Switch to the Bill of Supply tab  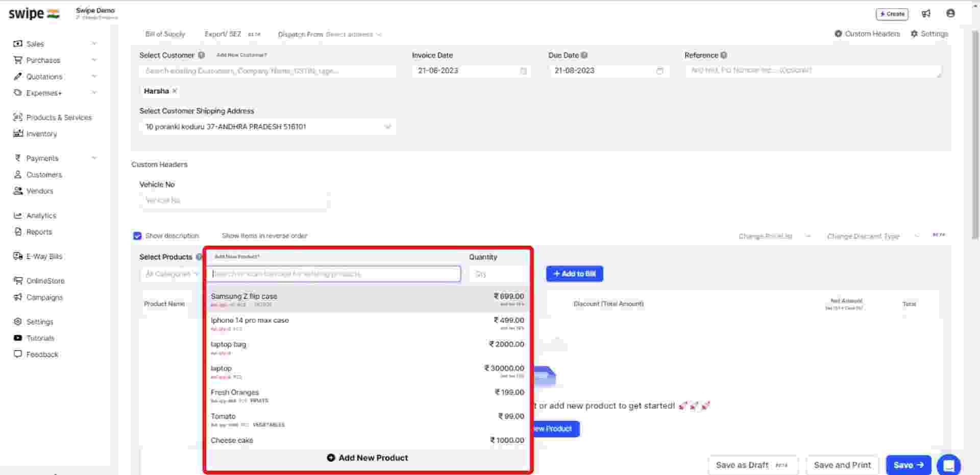point(165,34)
